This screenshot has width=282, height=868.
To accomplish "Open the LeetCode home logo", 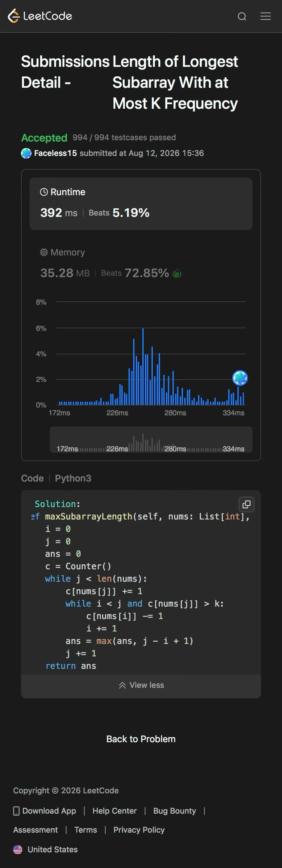I will (x=40, y=16).
